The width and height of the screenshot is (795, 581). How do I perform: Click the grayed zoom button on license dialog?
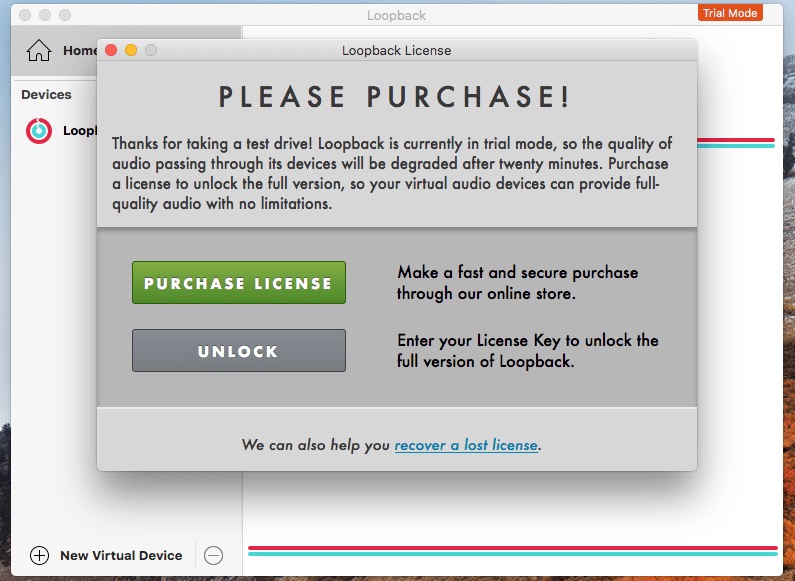(151, 50)
